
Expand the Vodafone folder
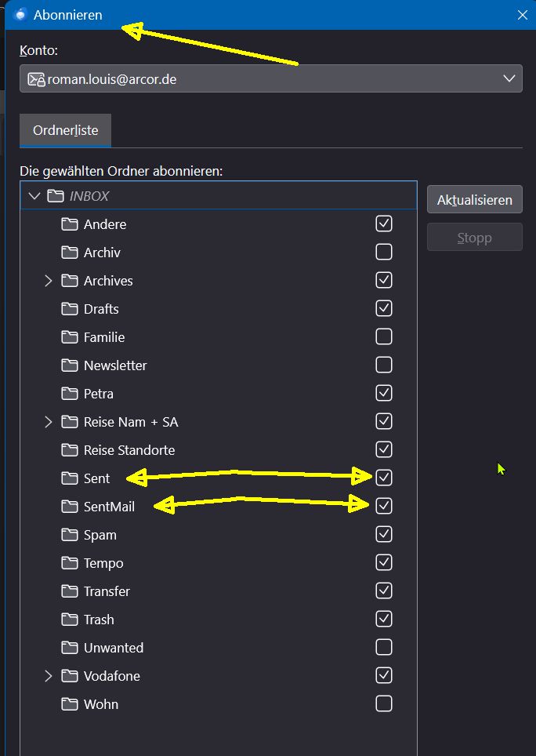(x=48, y=676)
